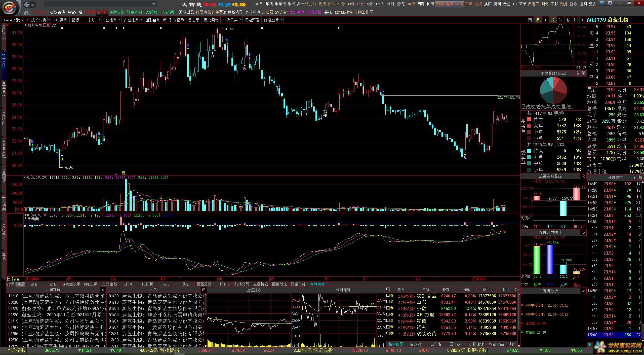644x355 pixels.
Task: Expand the 普通坐标 dropdown arrow
Action: (x=282, y=20)
